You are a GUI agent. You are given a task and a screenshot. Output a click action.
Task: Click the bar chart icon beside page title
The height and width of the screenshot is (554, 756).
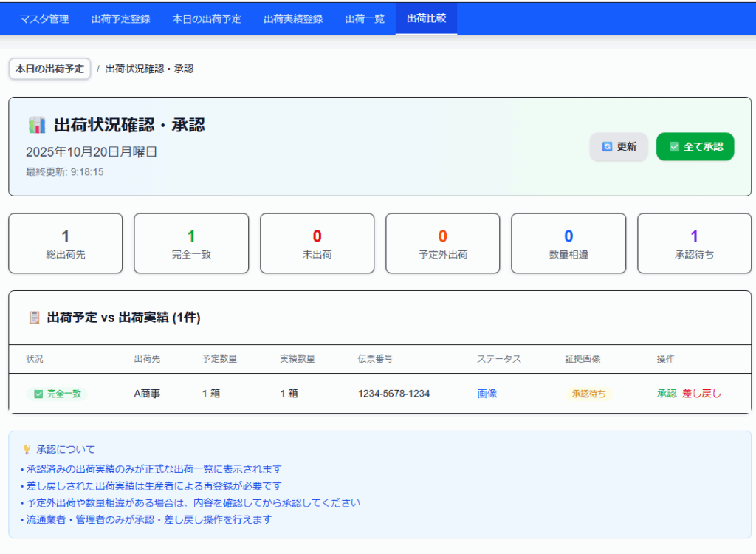[x=37, y=125]
